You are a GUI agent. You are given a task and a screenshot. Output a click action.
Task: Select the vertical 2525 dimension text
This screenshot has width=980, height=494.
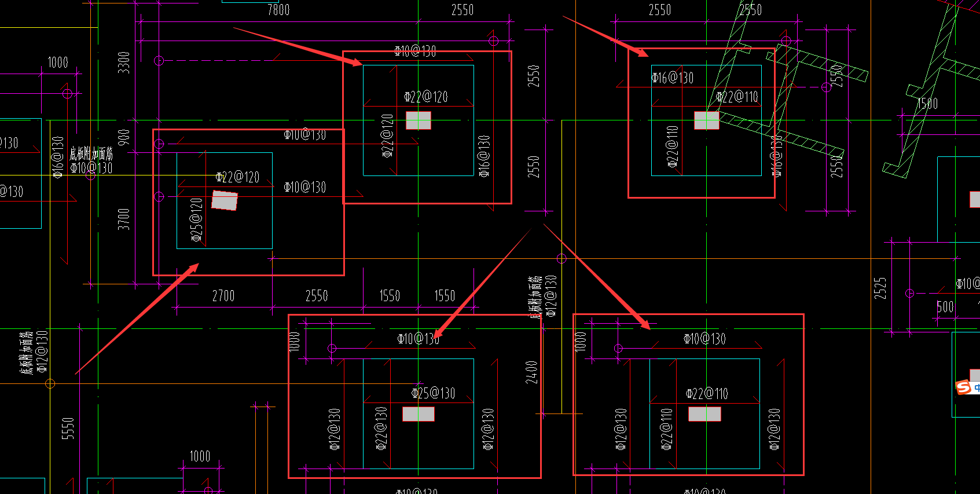(x=880, y=288)
